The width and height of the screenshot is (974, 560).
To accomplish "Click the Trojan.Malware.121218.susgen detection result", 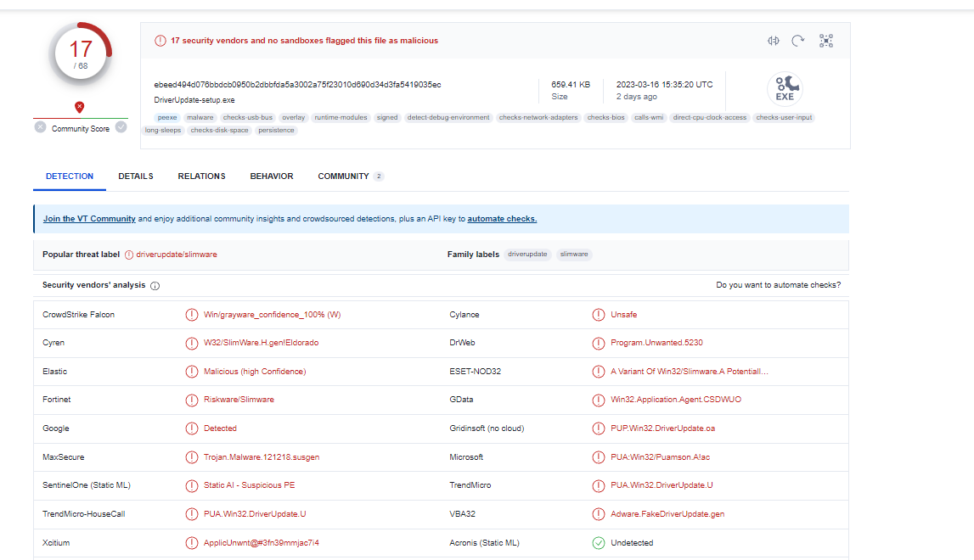I will [262, 457].
